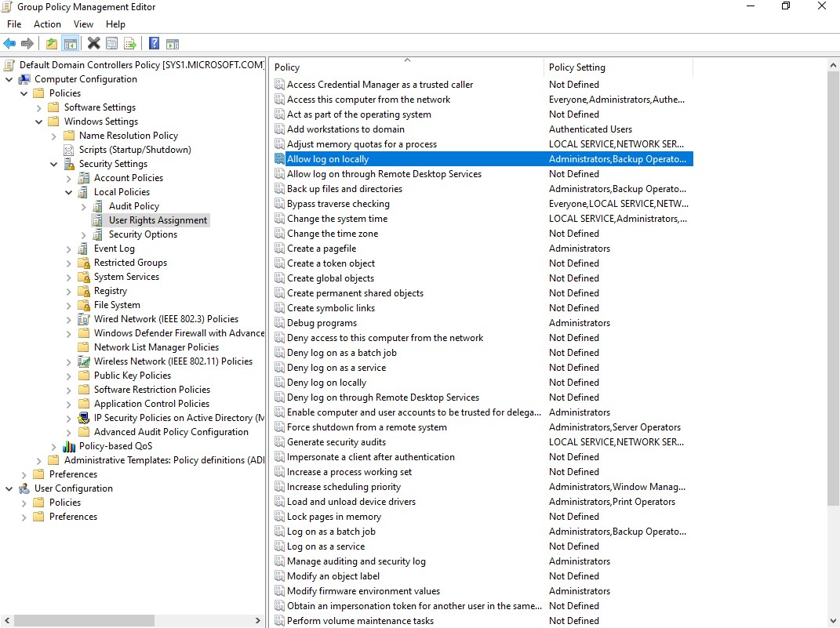Click the Debug programs policy icon
The height and width of the screenshot is (628, 840).
279,323
